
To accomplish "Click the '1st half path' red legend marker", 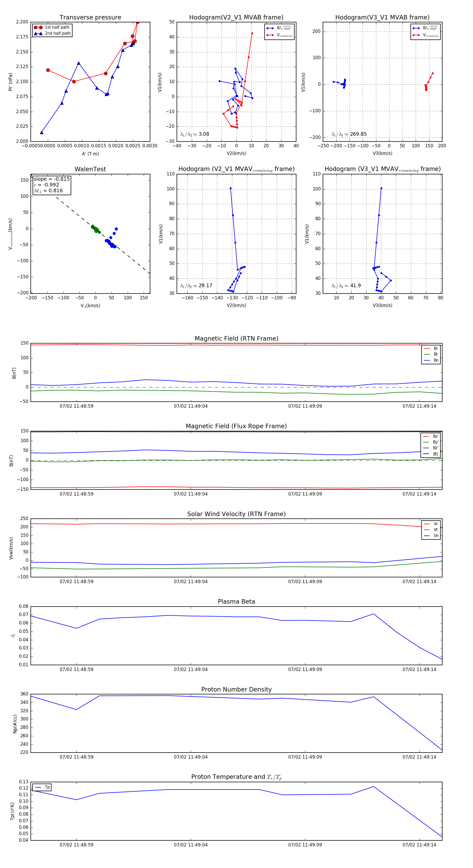I will tap(38, 27).
